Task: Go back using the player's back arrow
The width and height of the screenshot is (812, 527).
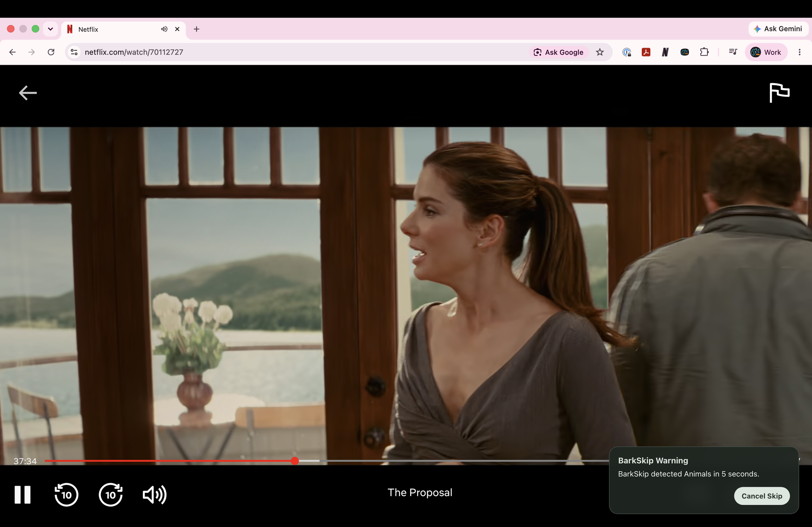Action: (28, 93)
